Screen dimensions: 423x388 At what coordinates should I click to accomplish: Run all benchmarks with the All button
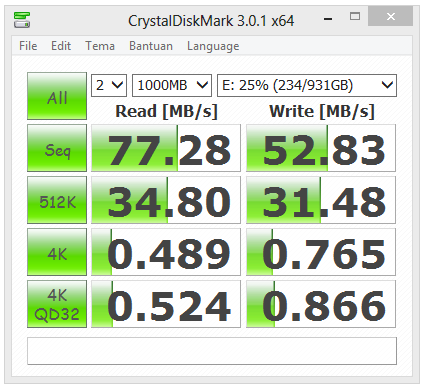click(57, 96)
